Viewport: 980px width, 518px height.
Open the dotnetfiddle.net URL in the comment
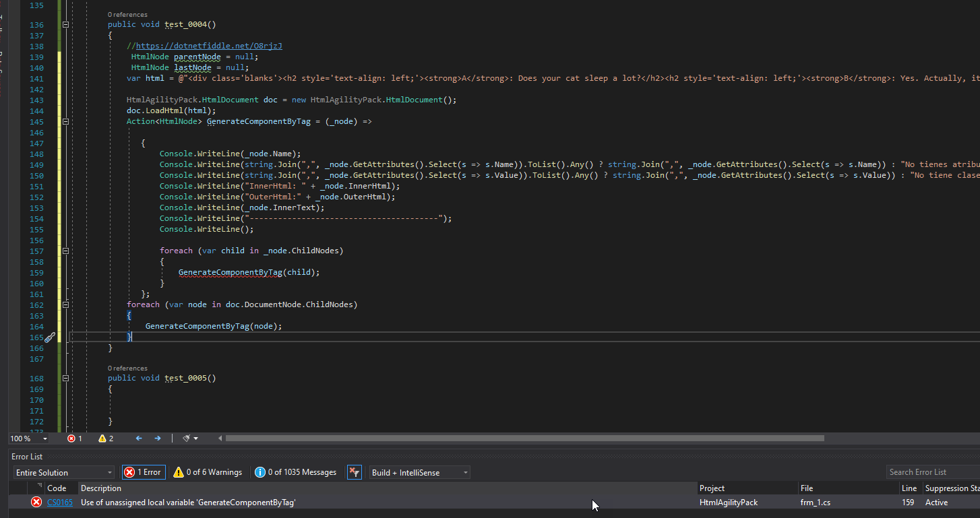209,46
